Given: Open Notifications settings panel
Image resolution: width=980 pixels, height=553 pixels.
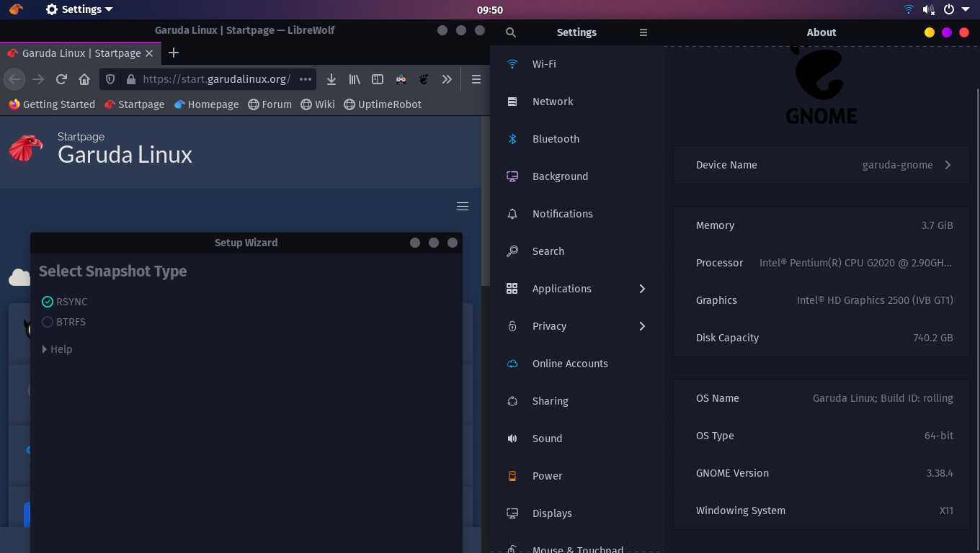Looking at the screenshot, I should click(x=578, y=214).
